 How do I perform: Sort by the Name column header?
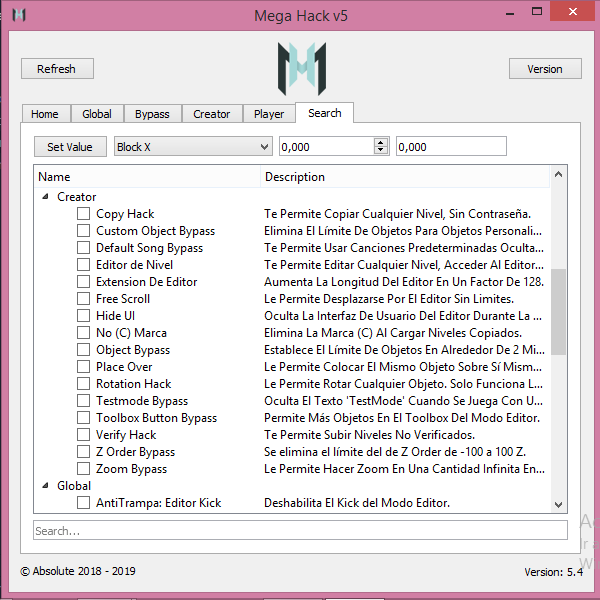[x=147, y=177]
